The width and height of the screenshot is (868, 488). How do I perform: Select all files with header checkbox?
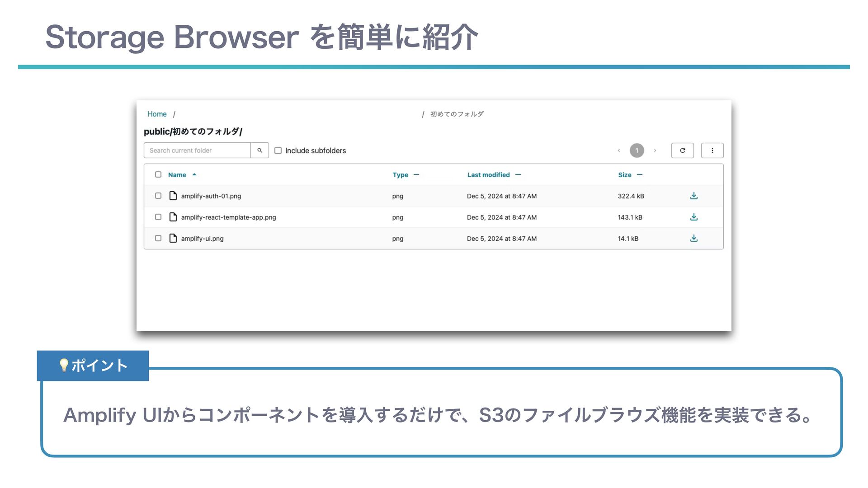tap(158, 174)
